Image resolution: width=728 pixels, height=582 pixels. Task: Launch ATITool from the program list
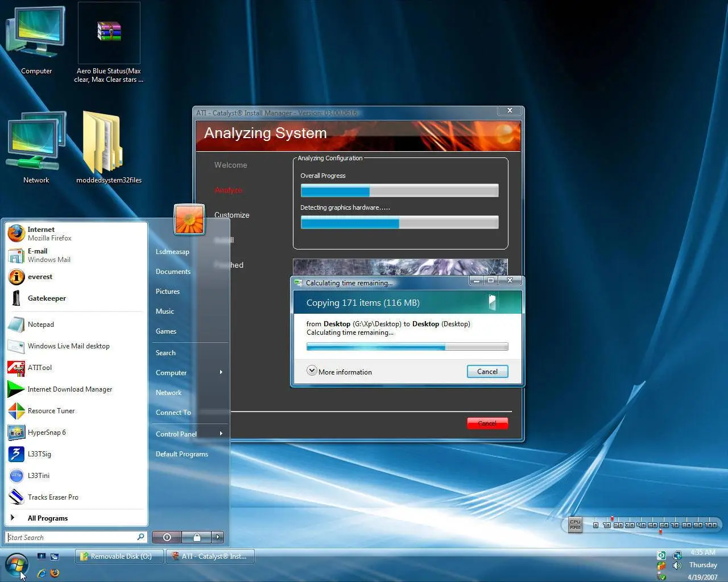tap(76, 368)
